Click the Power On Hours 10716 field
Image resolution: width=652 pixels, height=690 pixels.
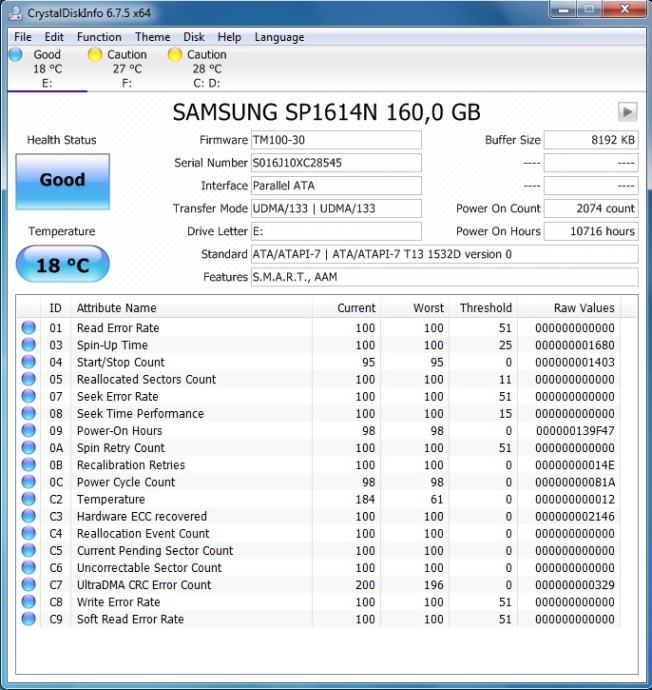coord(591,231)
